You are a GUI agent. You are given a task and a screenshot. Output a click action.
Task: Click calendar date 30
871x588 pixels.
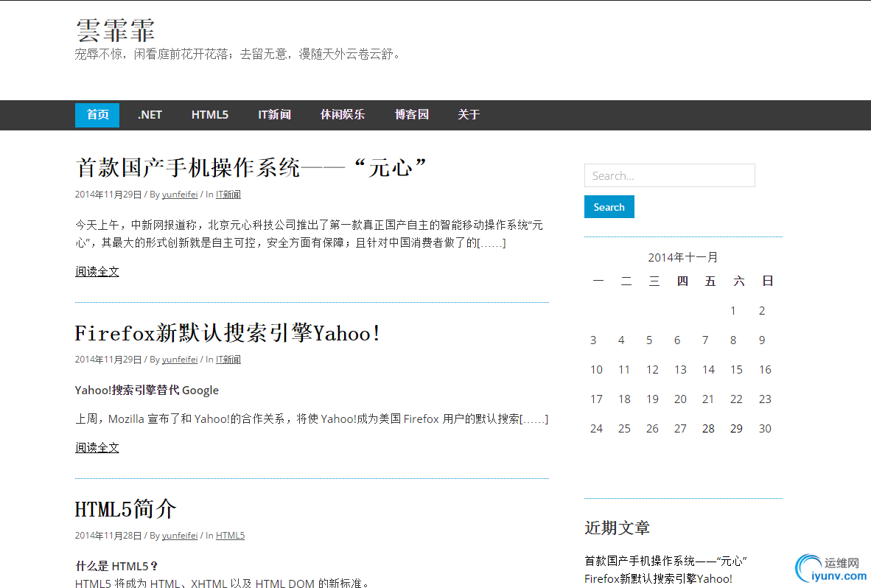tap(765, 429)
